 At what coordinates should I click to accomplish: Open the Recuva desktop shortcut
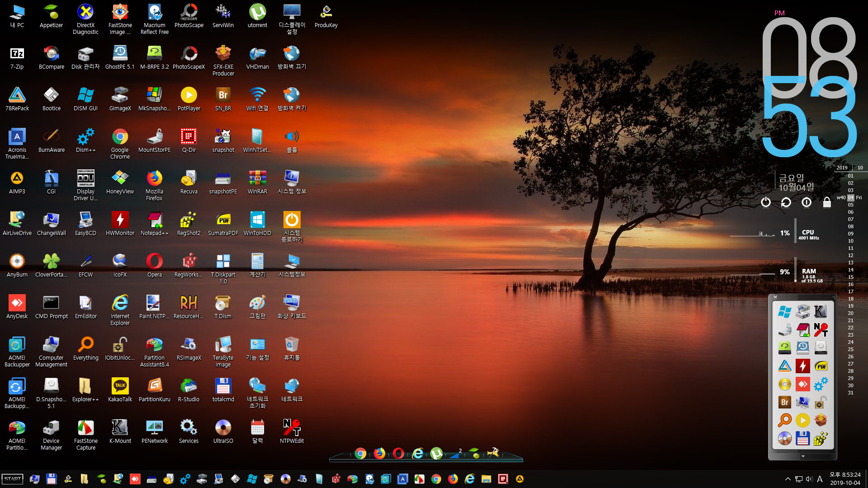click(189, 183)
